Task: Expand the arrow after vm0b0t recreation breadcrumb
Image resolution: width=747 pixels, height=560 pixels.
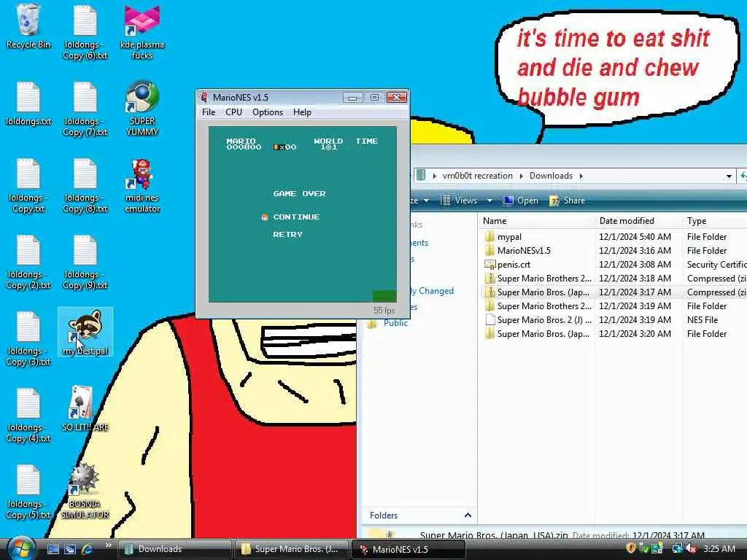Action: [521, 176]
